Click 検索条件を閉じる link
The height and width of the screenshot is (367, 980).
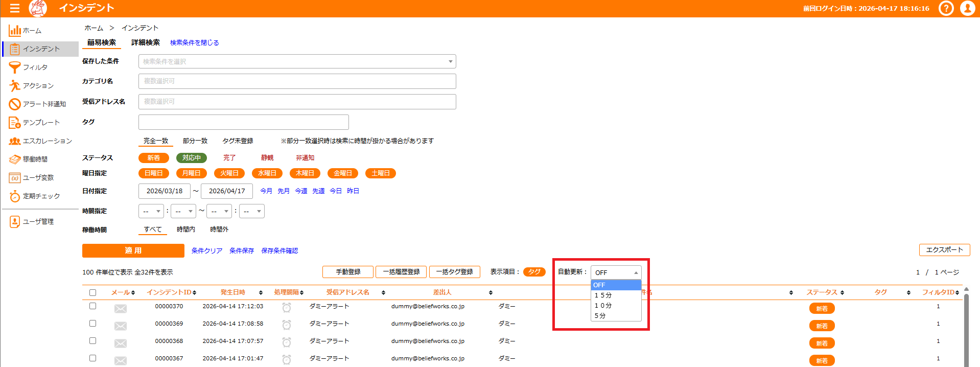(x=195, y=43)
